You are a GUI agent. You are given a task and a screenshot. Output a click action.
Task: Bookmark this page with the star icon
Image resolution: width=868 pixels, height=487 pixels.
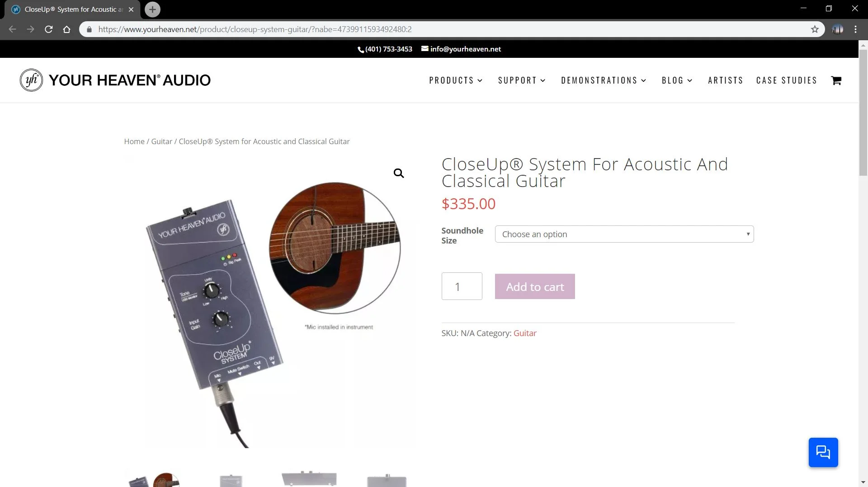pyautogui.click(x=815, y=29)
